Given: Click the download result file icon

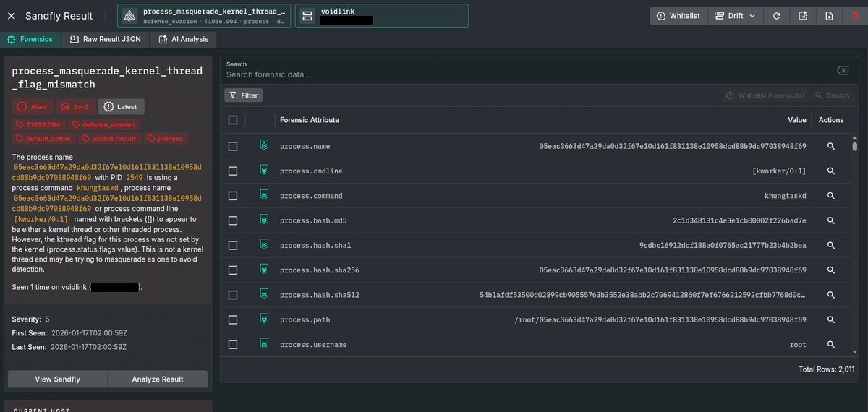Looking at the screenshot, I should 829,16.
